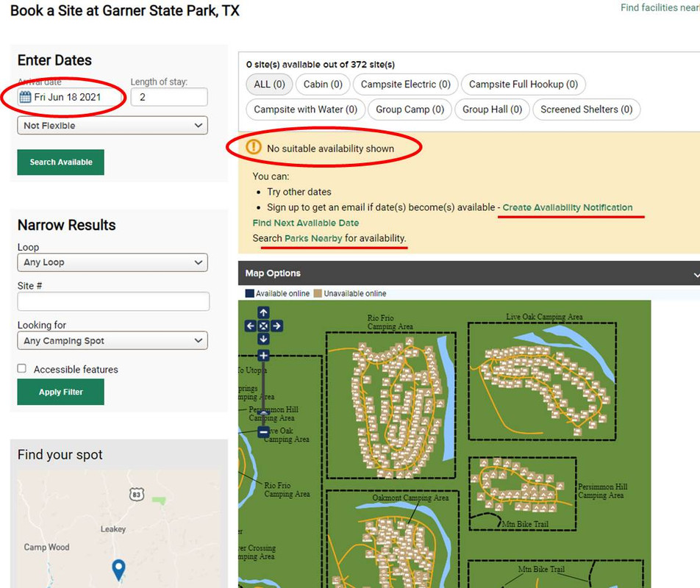Click the Oakmont Camping Area label
This screenshot has width=700, height=588.
410,498
